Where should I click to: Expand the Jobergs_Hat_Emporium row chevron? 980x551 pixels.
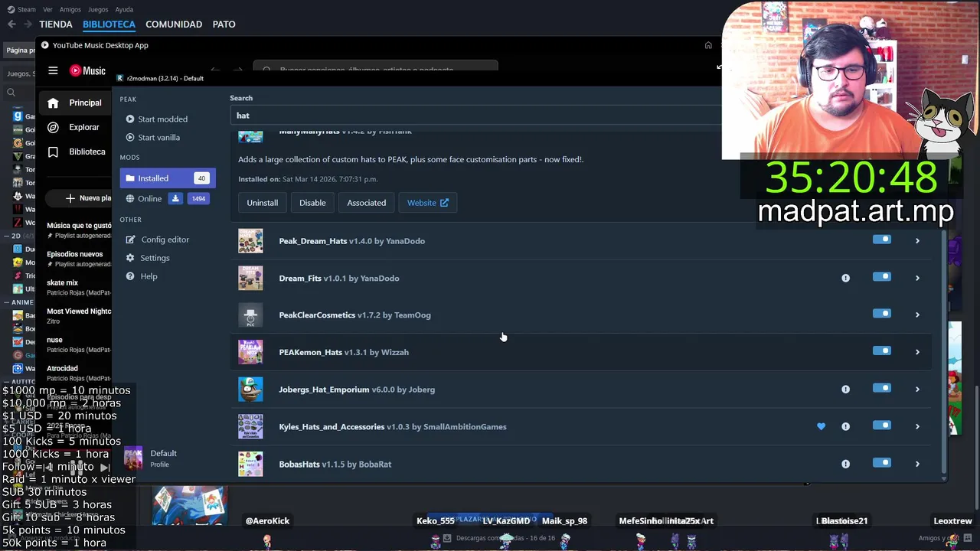[x=917, y=390]
